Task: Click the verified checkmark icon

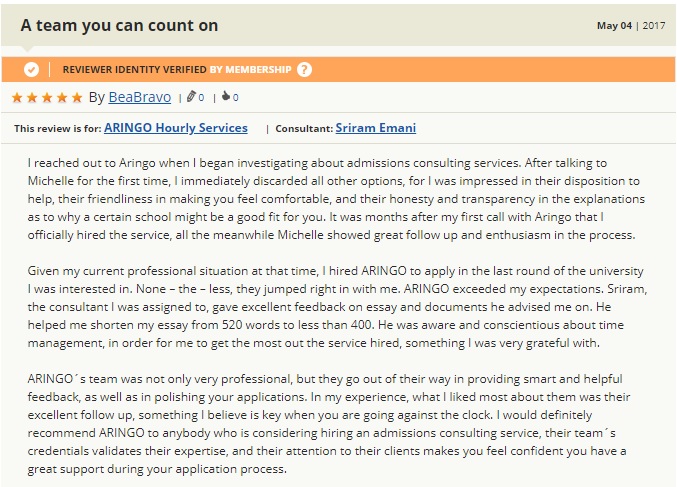Action: pos(31,70)
